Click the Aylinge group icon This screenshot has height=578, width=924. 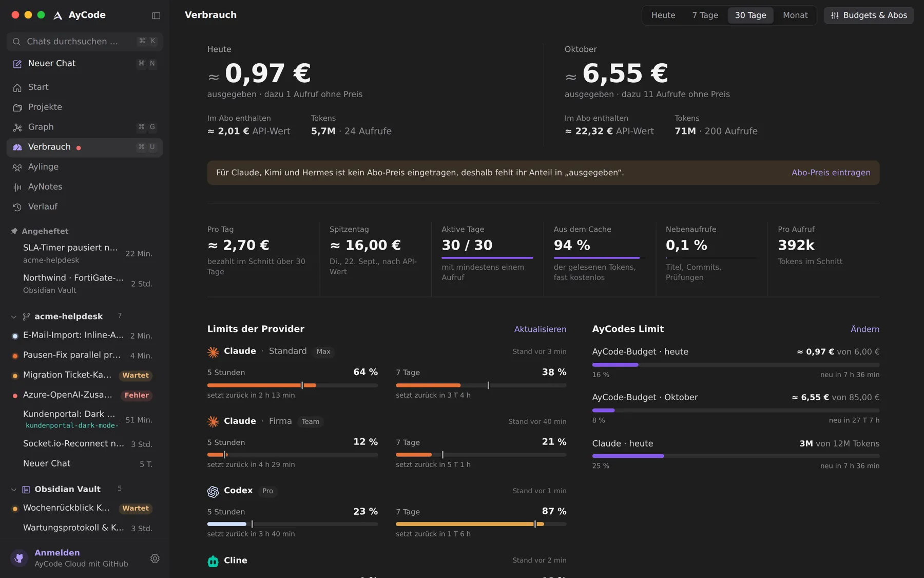17,167
